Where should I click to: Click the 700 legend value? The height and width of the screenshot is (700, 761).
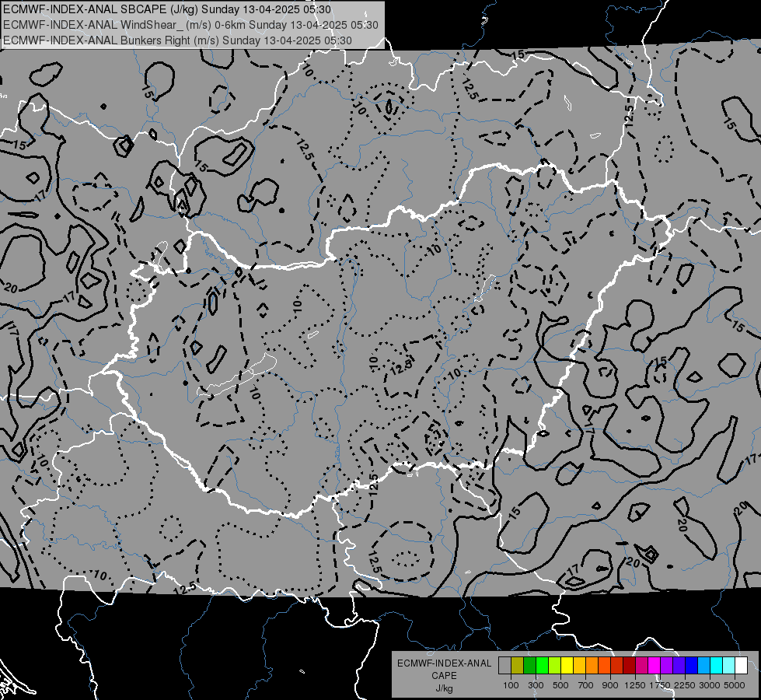pyautogui.click(x=586, y=685)
